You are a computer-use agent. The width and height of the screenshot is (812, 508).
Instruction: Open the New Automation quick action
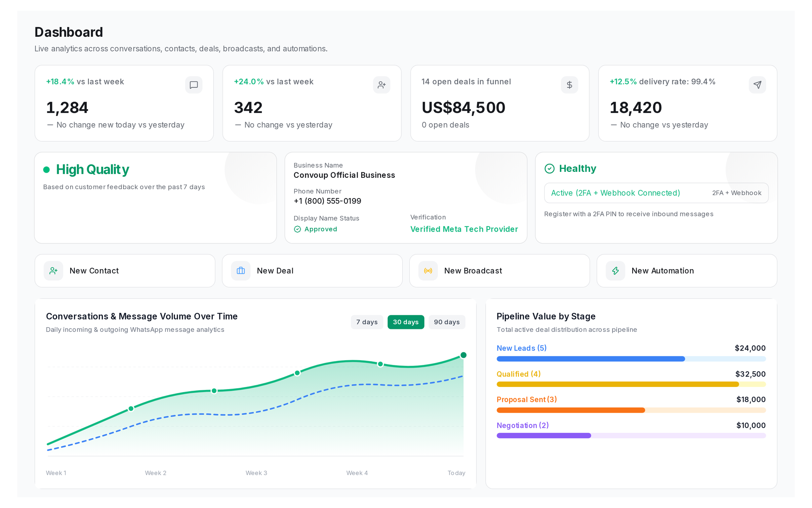[x=687, y=271]
